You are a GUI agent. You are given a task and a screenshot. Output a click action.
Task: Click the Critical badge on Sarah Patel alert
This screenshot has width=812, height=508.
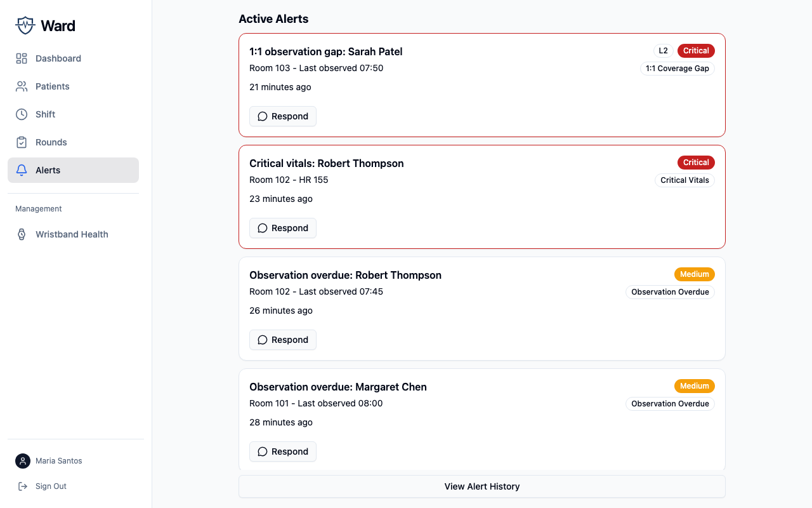pyautogui.click(x=696, y=51)
